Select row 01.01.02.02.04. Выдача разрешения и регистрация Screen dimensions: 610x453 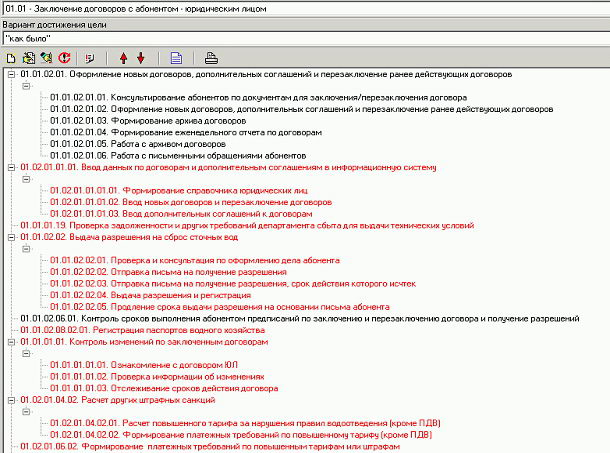(150, 295)
